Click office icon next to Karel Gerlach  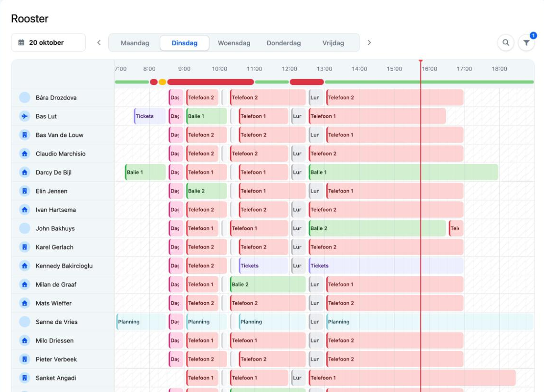25,247
